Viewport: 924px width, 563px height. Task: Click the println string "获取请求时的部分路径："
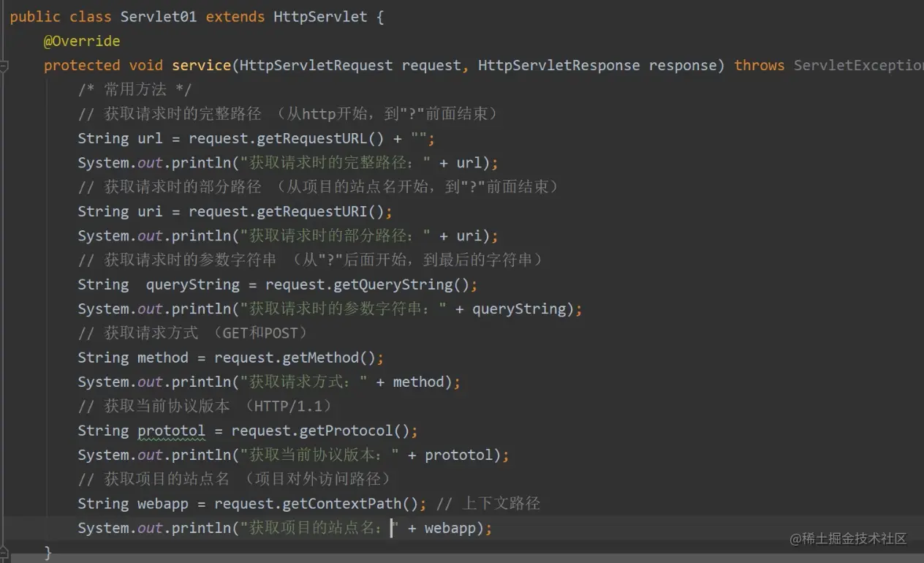point(336,236)
